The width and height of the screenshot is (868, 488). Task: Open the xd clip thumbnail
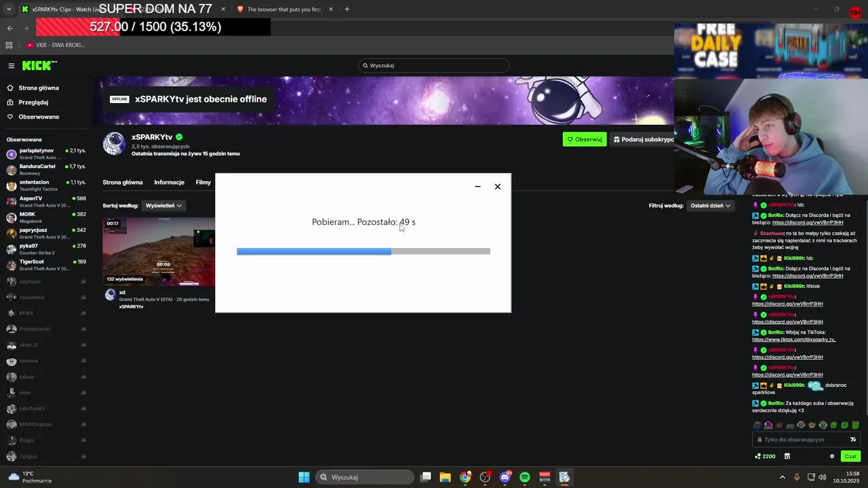pos(159,251)
